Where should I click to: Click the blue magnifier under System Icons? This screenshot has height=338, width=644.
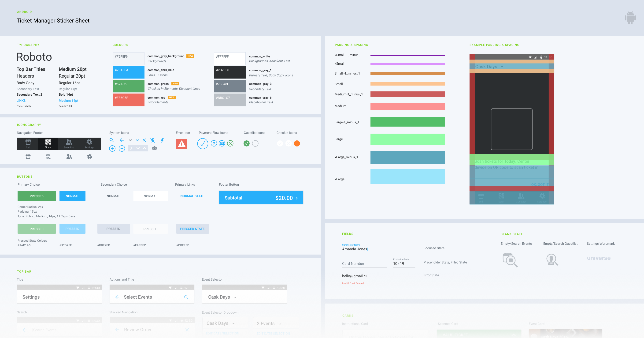click(x=111, y=140)
